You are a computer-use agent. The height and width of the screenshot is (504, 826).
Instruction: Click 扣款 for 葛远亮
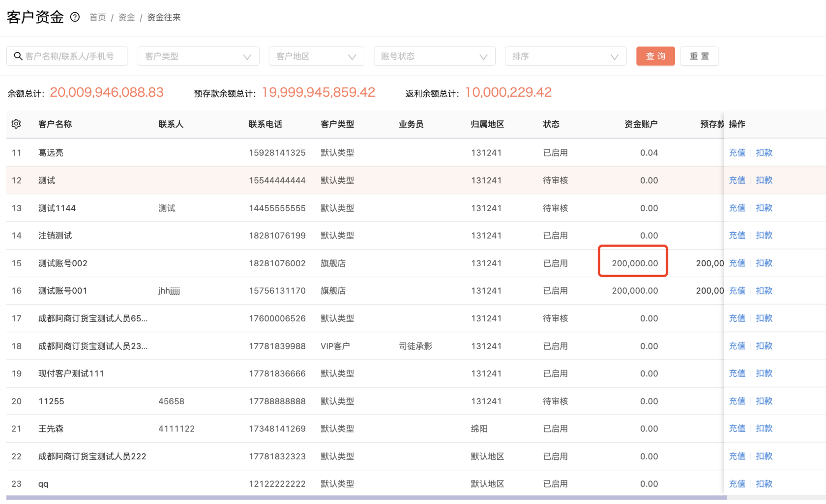click(x=764, y=152)
